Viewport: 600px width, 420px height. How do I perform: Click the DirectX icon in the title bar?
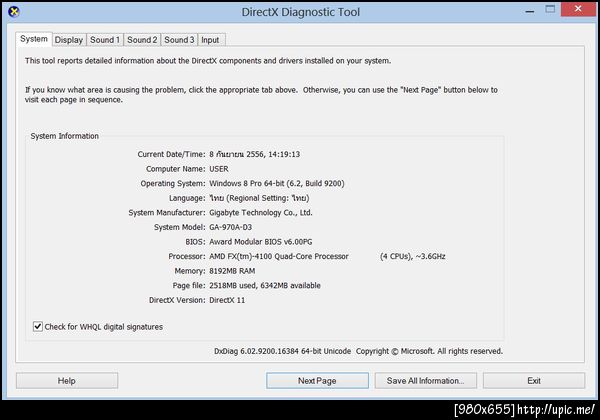tap(14, 12)
